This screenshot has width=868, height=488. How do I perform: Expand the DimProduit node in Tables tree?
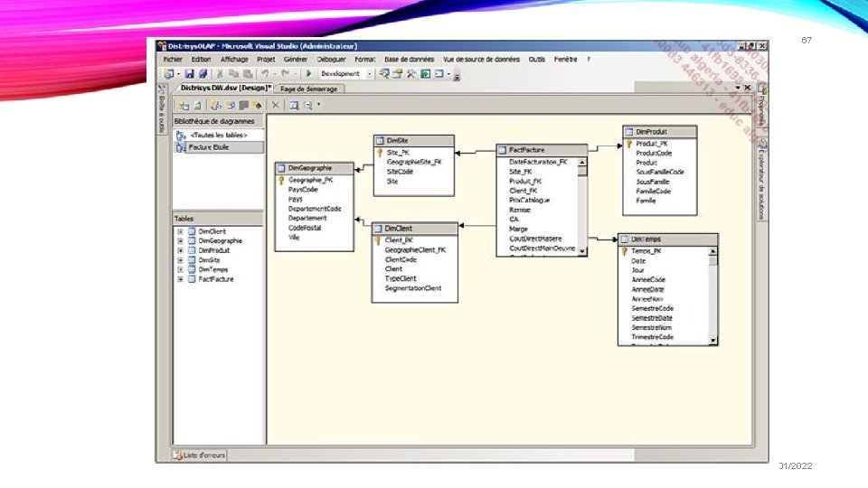tap(181, 250)
